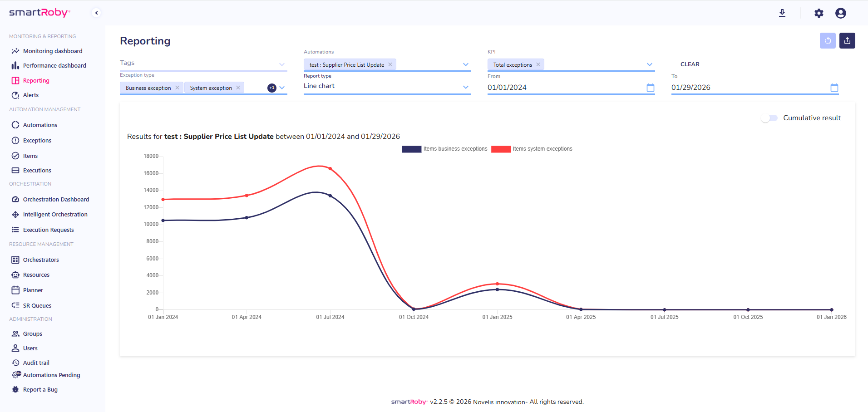Open the KPI dropdown arrow
The width and height of the screenshot is (868, 412).
coord(649,64)
